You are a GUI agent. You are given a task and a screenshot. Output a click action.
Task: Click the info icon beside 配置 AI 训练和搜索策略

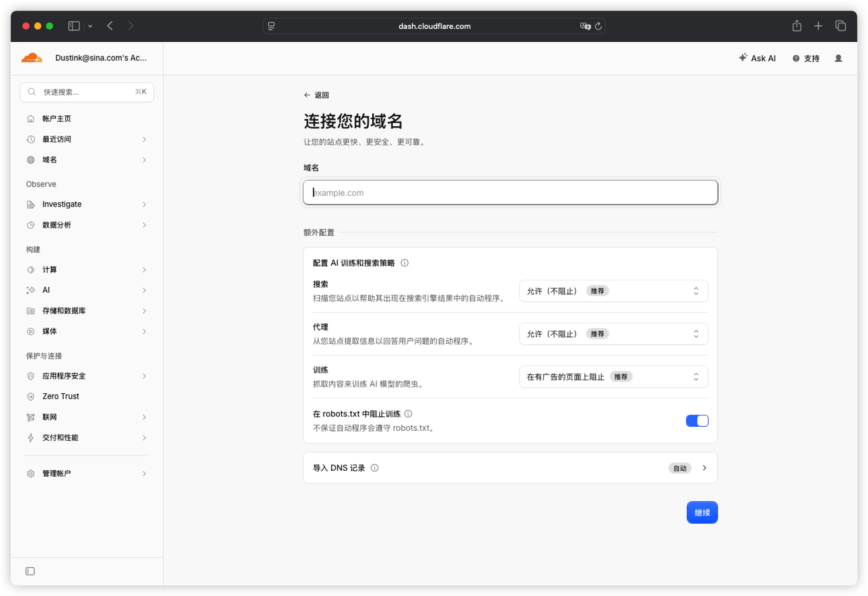pyautogui.click(x=405, y=263)
